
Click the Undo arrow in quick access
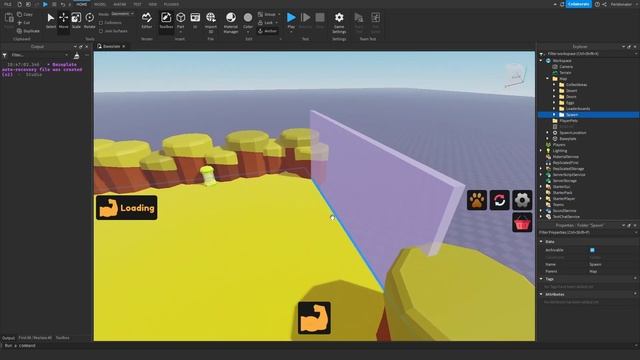[62, 4]
